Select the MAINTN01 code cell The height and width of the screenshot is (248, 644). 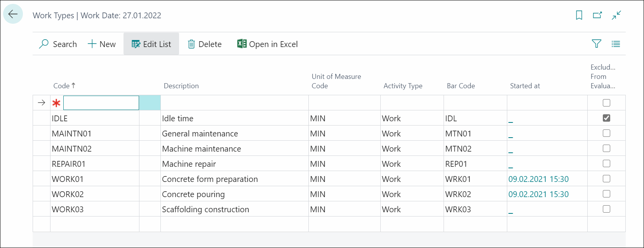point(95,133)
